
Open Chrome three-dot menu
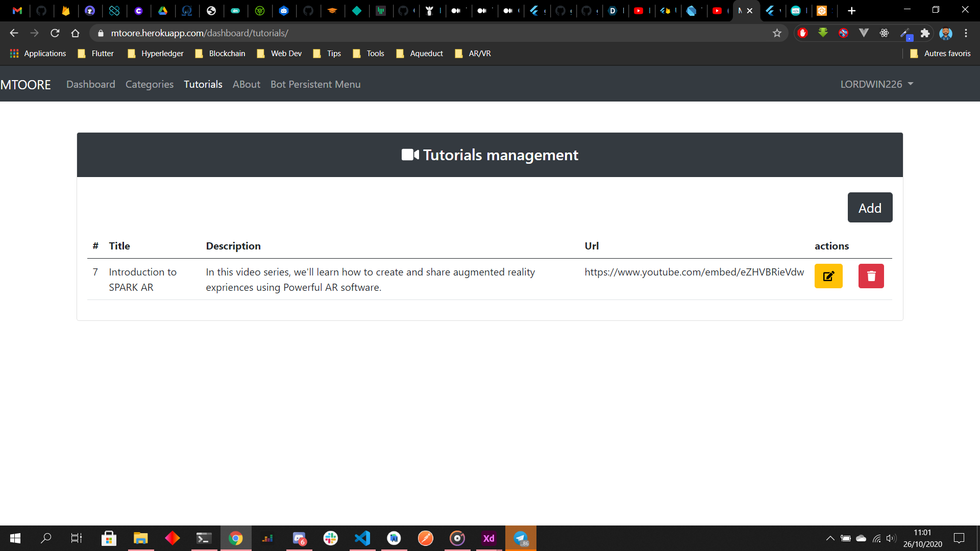[966, 33]
